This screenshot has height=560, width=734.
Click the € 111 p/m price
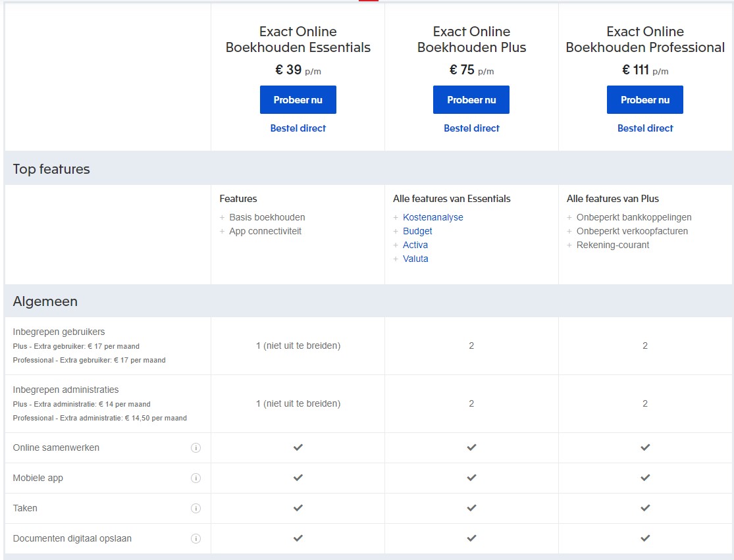click(x=645, y=70)
